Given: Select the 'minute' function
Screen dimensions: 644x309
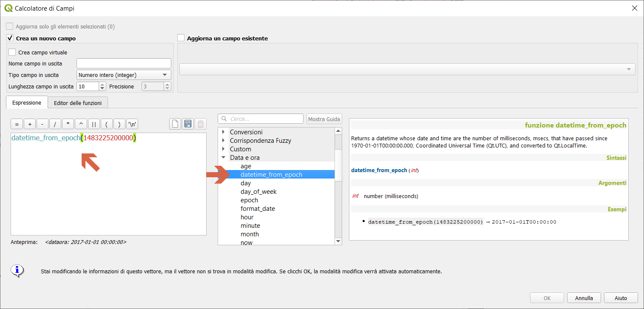Looking at the screenshot, I should coord(250,226).
